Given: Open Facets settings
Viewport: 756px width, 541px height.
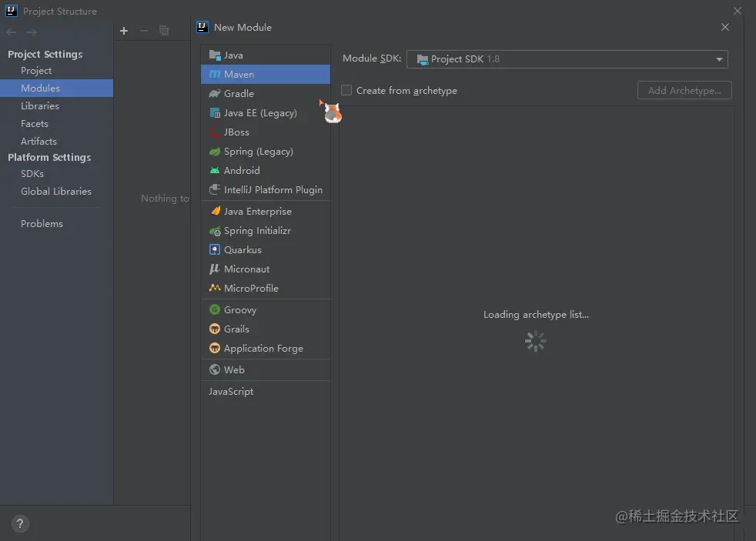Looking at the screenshot, I should 35,124.
